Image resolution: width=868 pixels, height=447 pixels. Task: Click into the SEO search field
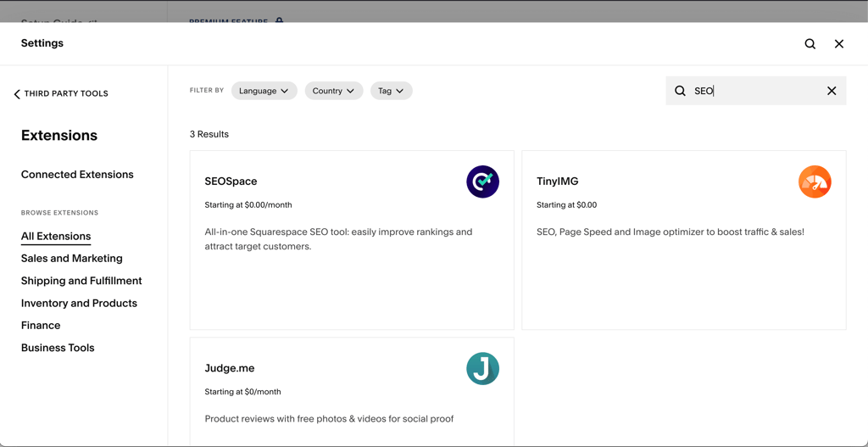pyautogui.click(x=755, y=91)
